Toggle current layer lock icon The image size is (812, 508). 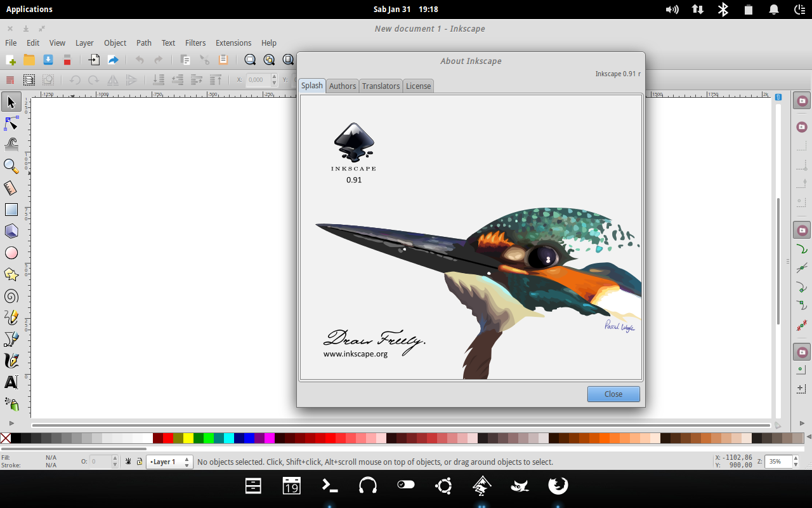tap(139, 462)
